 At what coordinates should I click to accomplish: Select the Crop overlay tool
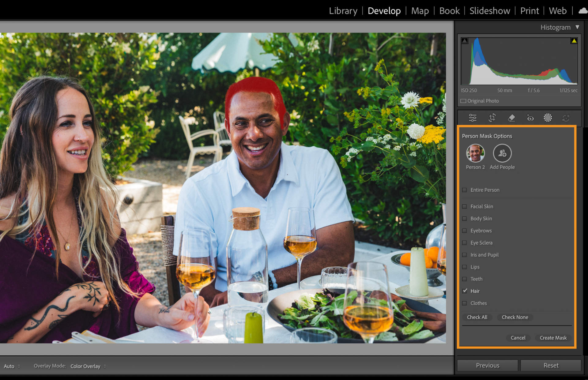tap(492, 118)
